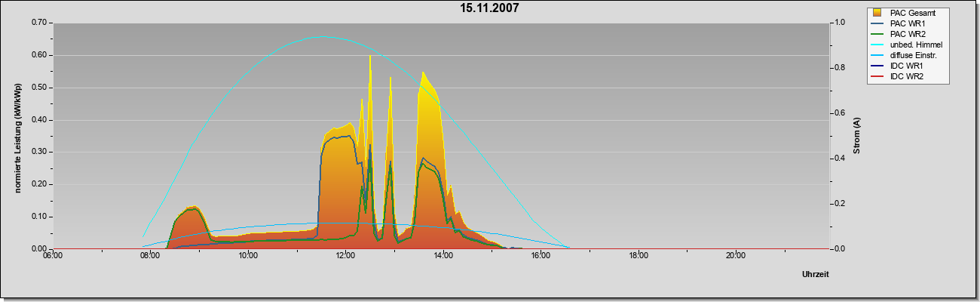
Task: Click the 0.70 left axis value
Action: tap(38, 23)
